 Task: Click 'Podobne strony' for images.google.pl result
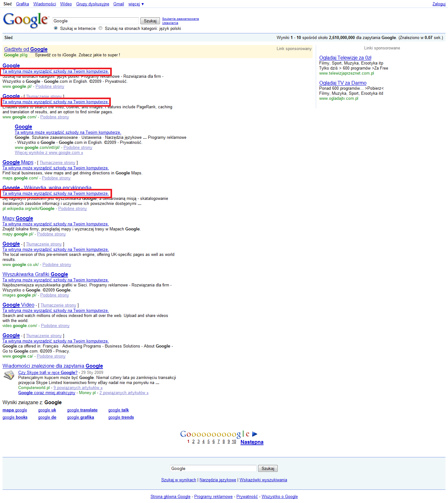click(54, 295)
